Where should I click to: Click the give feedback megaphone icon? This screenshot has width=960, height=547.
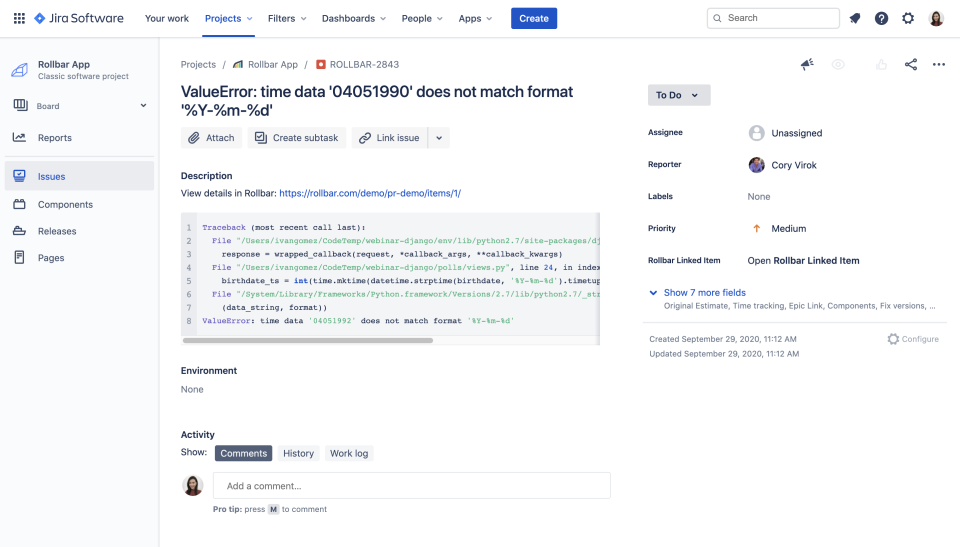pos(807,65)
